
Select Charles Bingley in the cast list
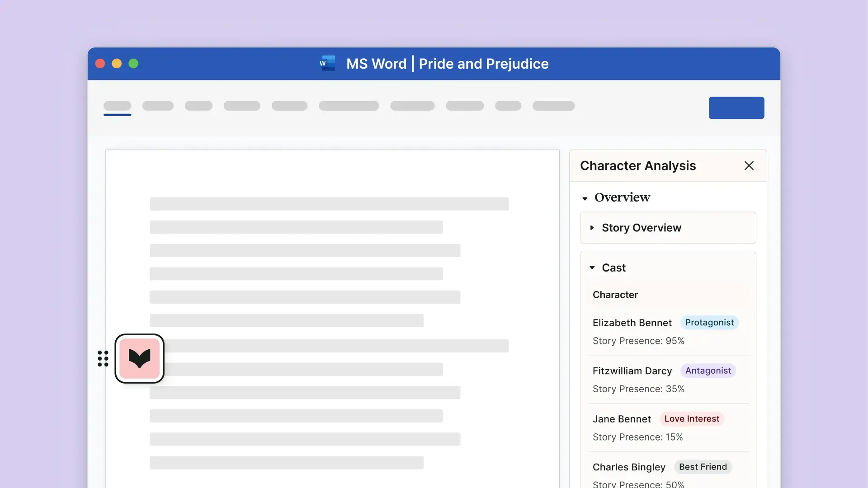coord(629,467)
